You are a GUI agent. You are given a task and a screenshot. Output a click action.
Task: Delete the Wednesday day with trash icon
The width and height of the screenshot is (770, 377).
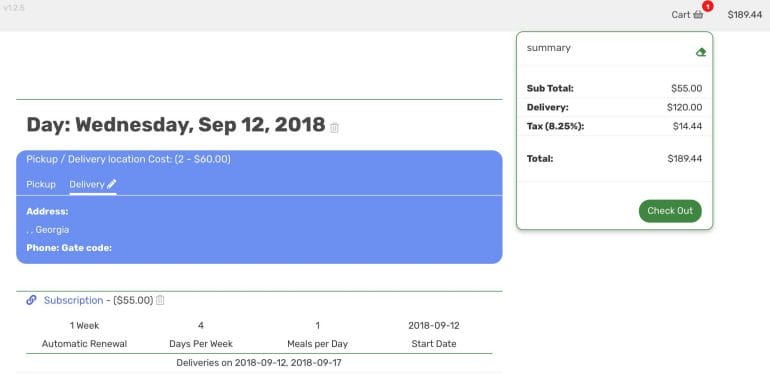[334, 128]
